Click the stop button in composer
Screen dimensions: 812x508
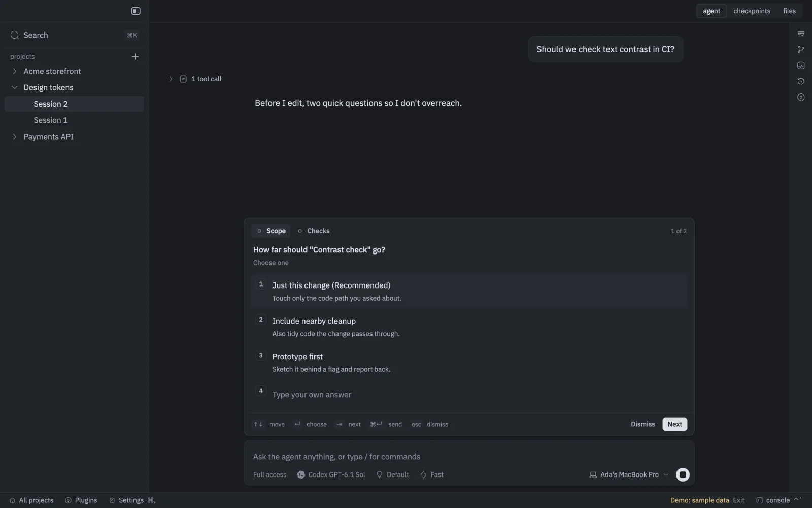pos(683,474)
